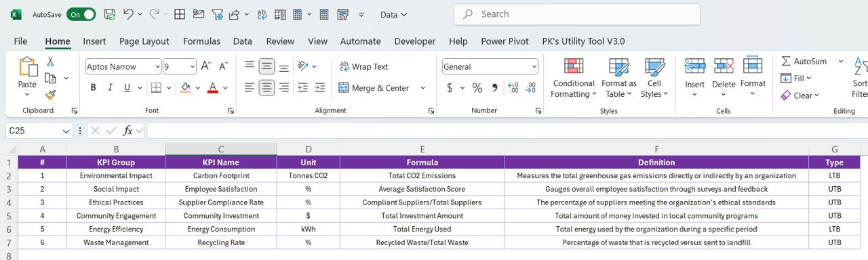868x260 pixels.
Task: Switch to the Insert tab
Action: pyautogui.click(x=94, y=41)
